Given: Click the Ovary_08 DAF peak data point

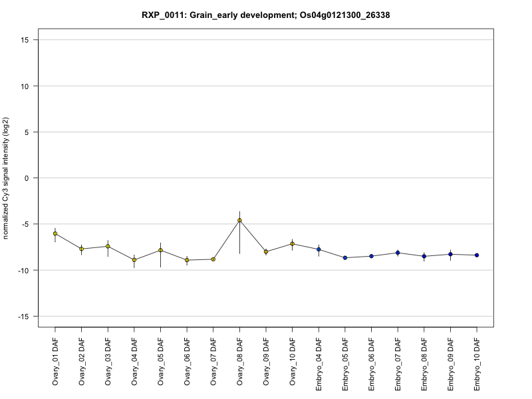Looking at the screenshot, I should 239,220.
